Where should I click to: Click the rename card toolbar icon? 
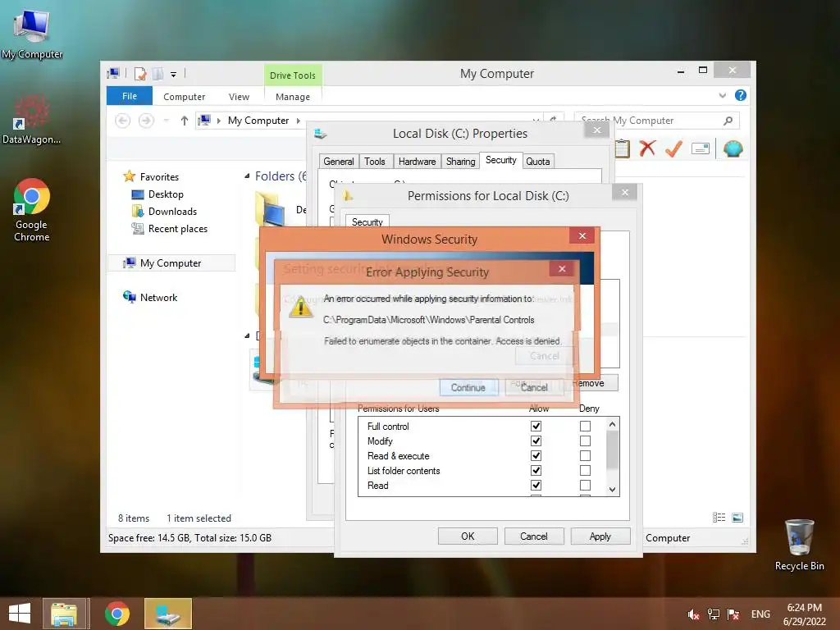[x=701, y=148]
